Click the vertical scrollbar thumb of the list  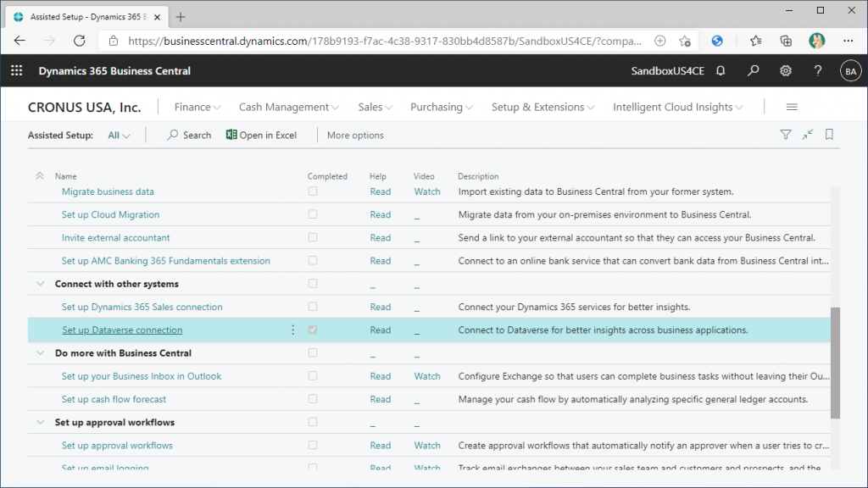(835, 363)
